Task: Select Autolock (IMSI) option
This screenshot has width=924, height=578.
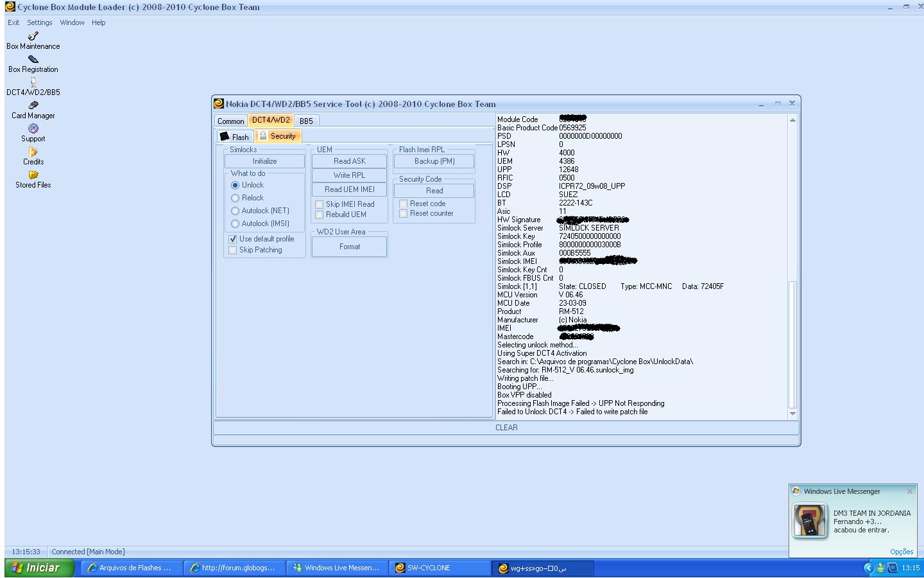Action: [x=235, y=223]
